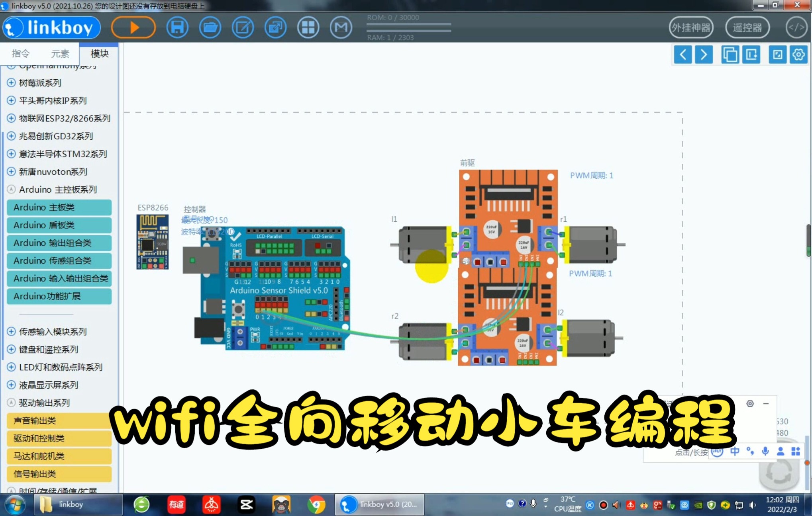
Task: Open Windows Start button
Action: tap(15, 505)
